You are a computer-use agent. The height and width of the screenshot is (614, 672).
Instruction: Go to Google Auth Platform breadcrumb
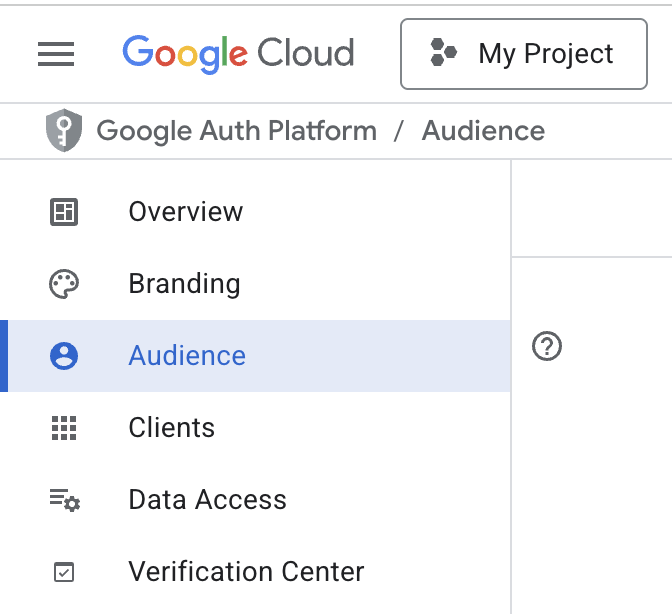[x=237, y=131]
